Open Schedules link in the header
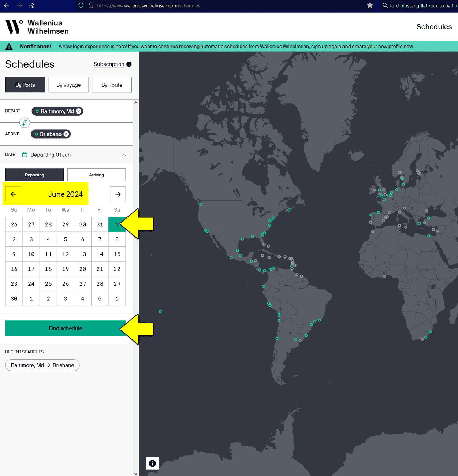Image resolution: width=458 pixels, height=476 pixels. click(x=434, y=27)
